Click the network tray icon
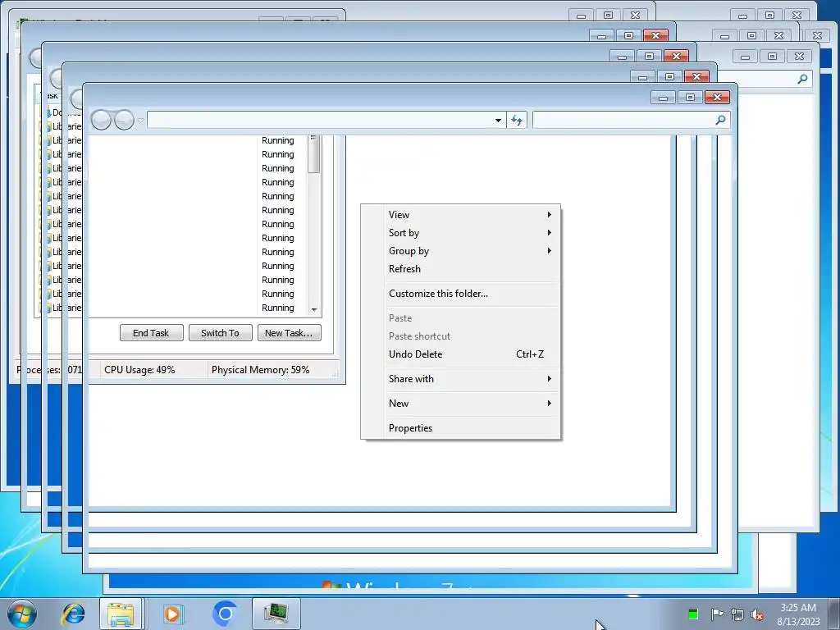Viewport: 840px width, 630px height. (737, 614)
